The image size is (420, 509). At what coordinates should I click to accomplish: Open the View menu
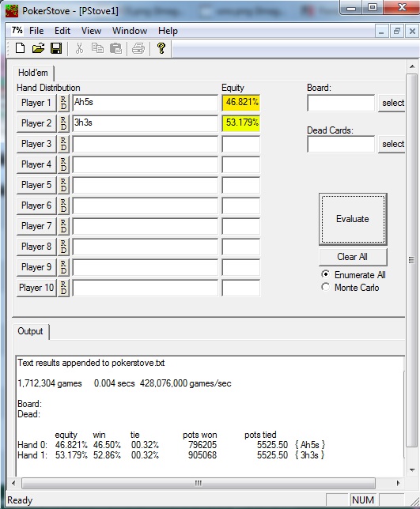[91, 31]
